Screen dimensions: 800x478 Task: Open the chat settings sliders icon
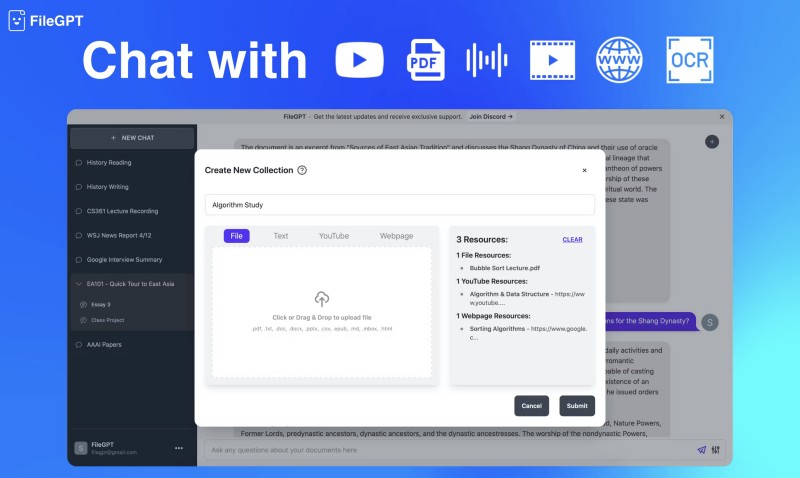(x=716, y=449)
